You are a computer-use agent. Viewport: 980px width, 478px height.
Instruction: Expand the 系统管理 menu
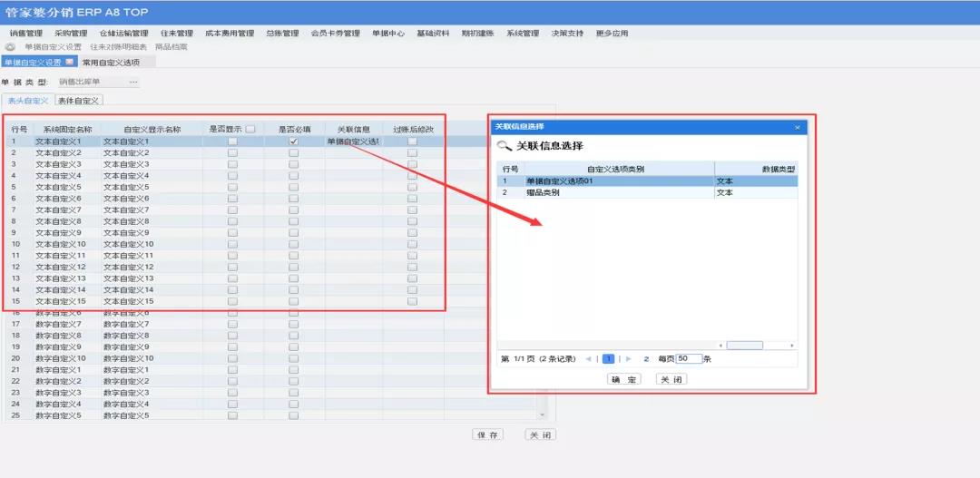523,34
